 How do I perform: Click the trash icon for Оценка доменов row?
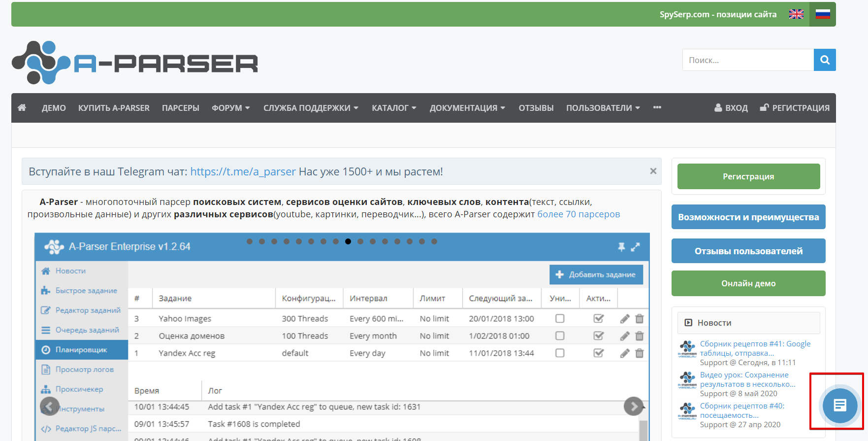point(640,336)
